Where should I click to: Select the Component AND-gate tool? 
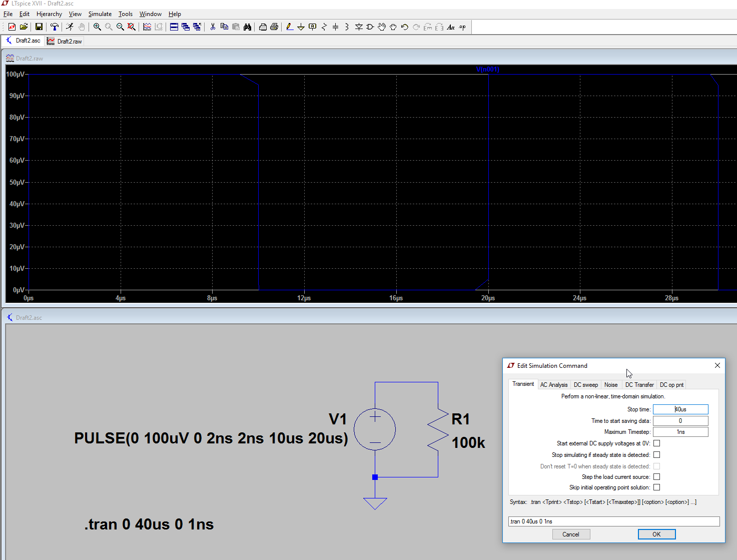pos(370,27)
